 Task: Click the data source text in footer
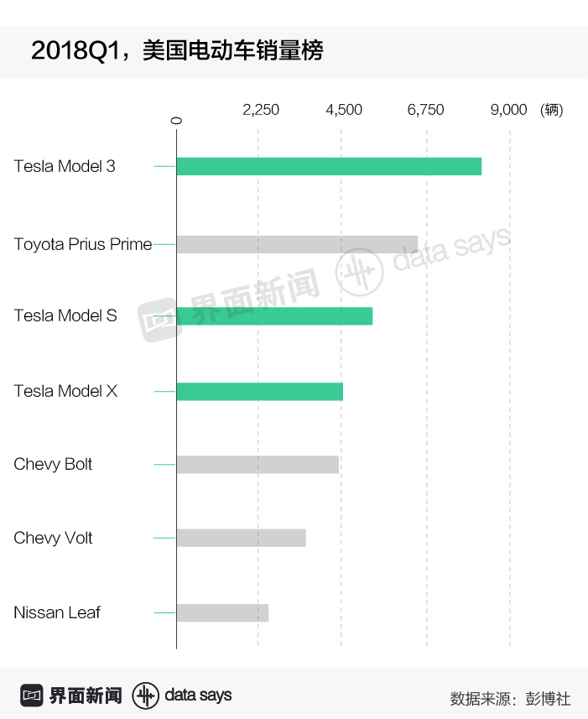tap(510, 697)
